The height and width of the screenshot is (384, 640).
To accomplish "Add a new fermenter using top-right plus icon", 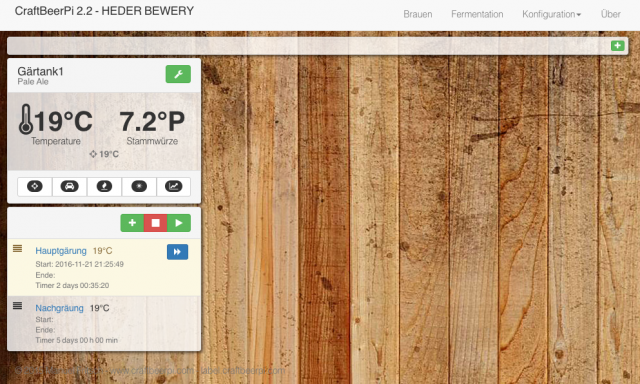I will pos(618,46).
